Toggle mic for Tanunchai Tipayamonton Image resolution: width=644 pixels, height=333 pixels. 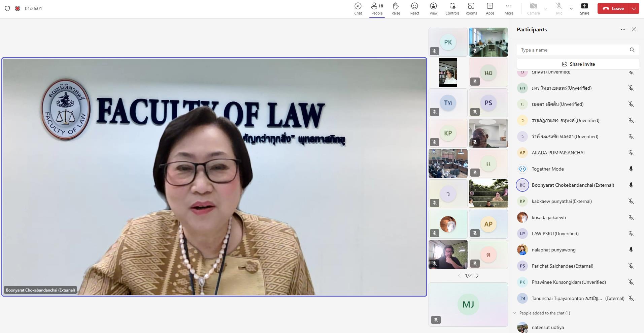tap(631, 298)
